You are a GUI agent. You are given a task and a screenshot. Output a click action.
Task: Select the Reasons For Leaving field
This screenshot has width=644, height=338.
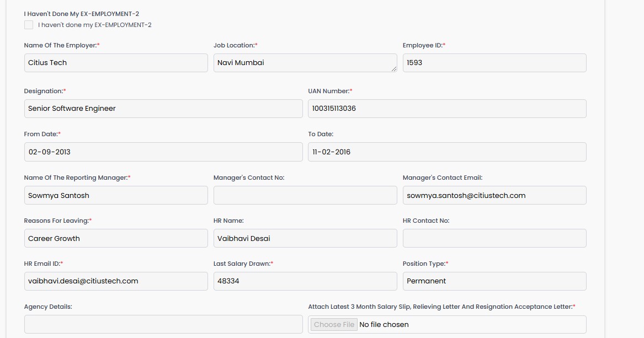(116, 238)
